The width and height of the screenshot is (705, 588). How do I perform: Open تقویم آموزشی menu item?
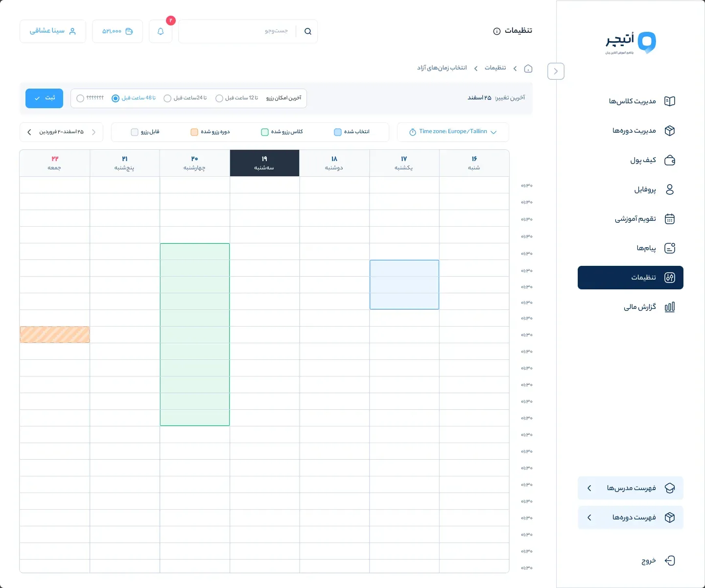click(631, 219)
